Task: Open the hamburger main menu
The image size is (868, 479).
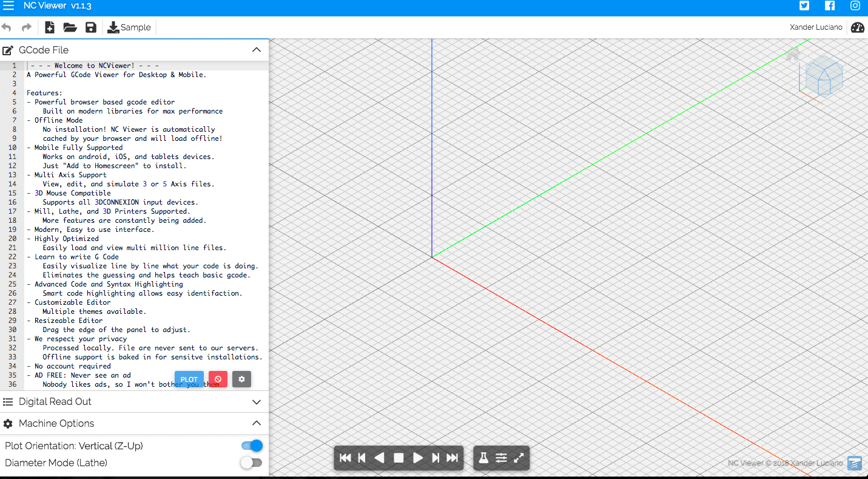Action: pos(8,6)
